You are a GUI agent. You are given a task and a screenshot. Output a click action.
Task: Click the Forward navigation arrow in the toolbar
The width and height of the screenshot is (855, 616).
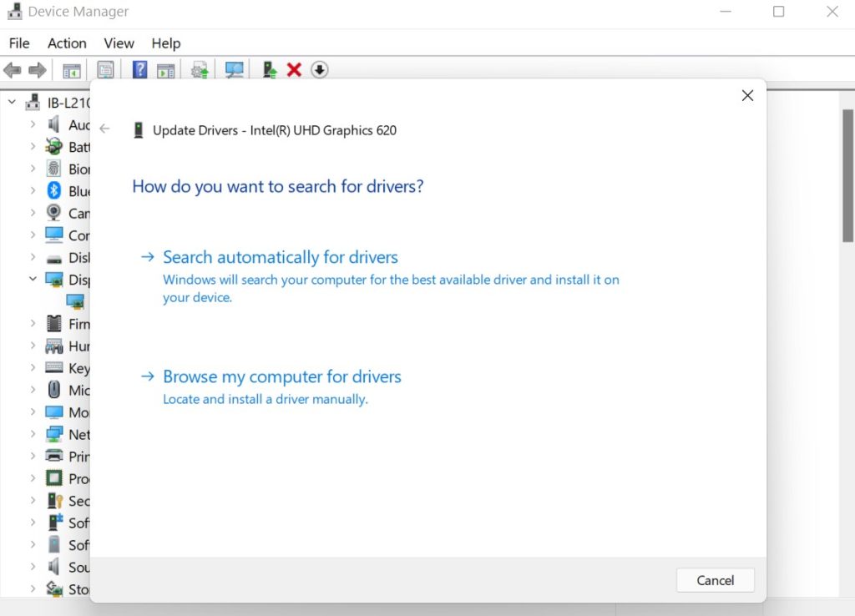tap(38, 69)
